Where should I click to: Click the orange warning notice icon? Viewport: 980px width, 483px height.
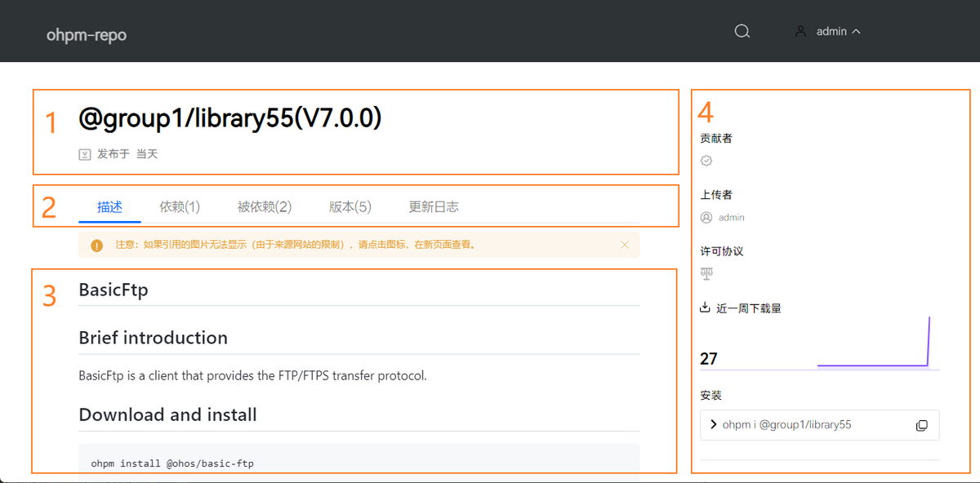point(97,245)
